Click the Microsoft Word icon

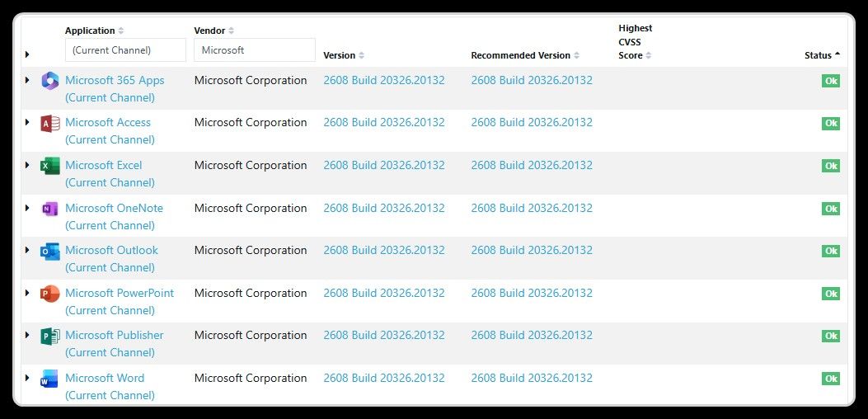pos(49,379)
